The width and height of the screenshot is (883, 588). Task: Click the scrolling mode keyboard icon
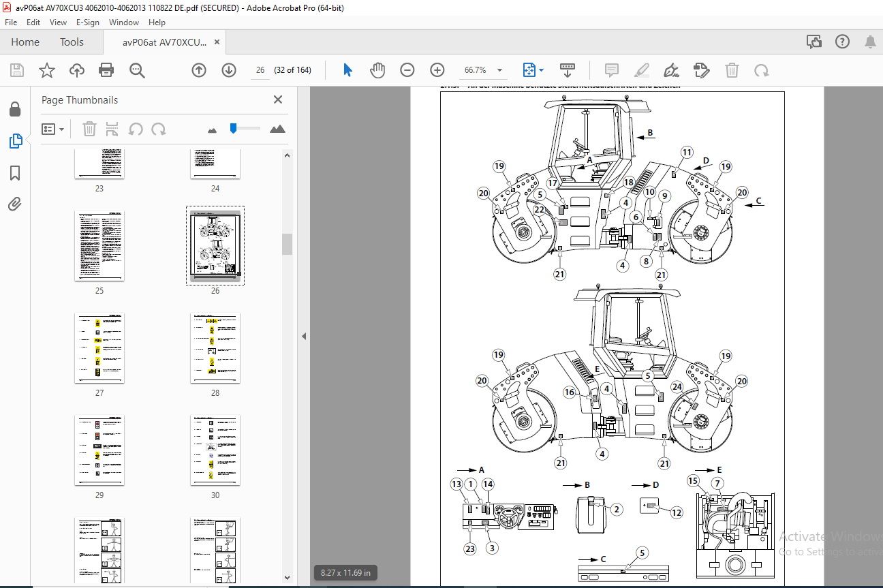coord(567,70)
